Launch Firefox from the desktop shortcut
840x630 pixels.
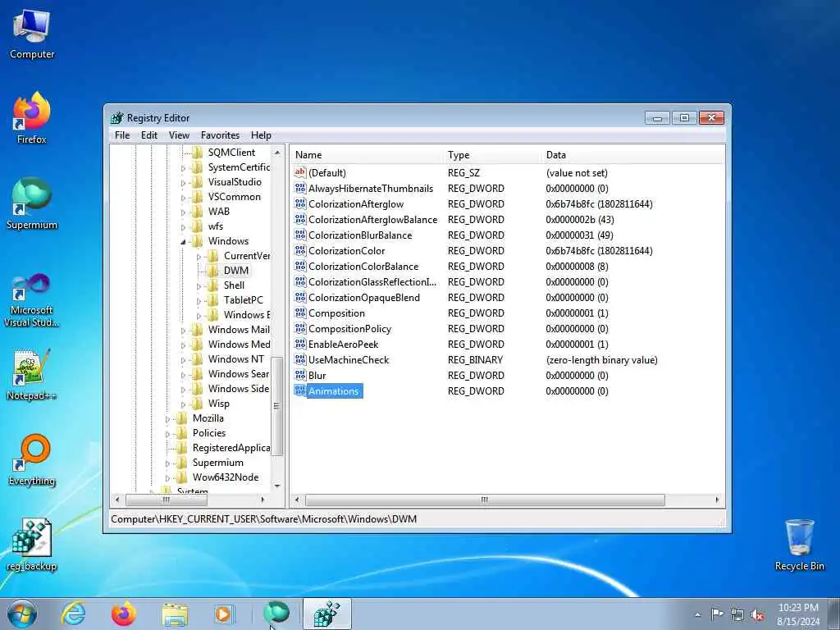click(x=32, y=118)
